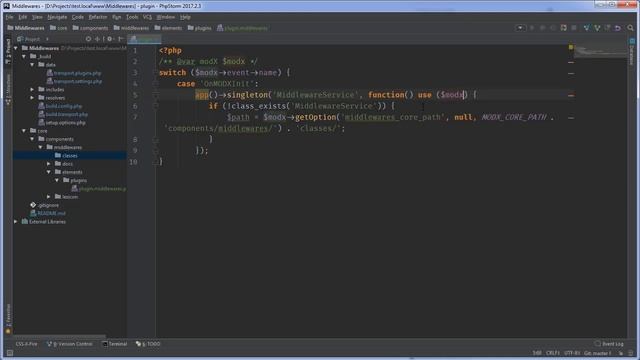Open the Refactor menu
Image resolution: width=640 pixels, height=360 pixels.
(98, 17)
